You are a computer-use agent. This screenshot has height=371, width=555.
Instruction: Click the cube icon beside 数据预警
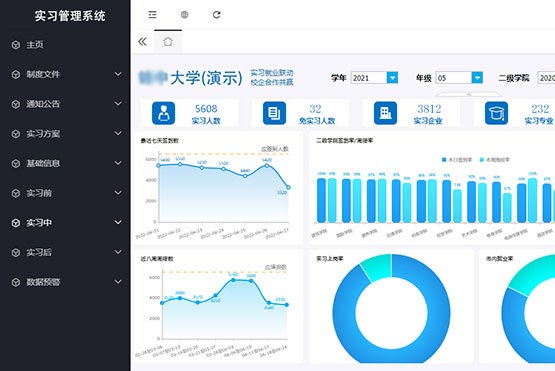16,282
